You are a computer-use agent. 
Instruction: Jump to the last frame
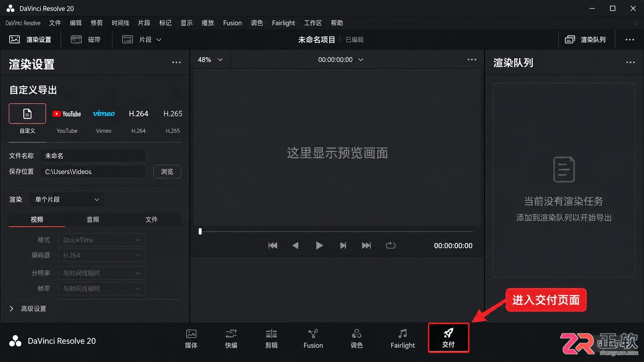[x=366, y=245]
